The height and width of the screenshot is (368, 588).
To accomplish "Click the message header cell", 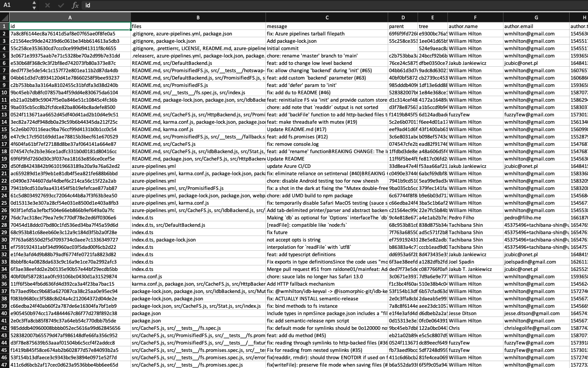I will pos(327,26).
